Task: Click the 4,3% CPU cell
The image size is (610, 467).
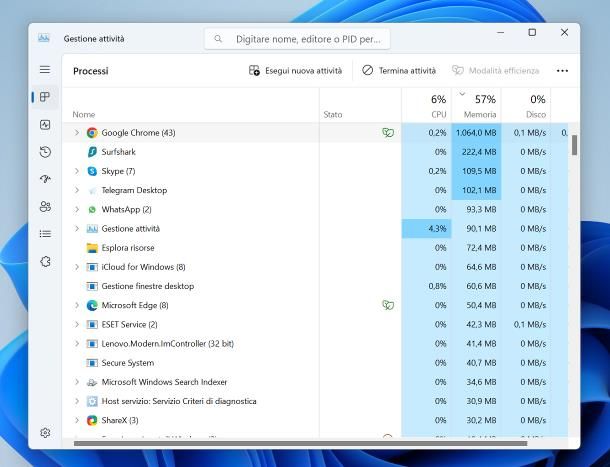Action: (426, 228)
